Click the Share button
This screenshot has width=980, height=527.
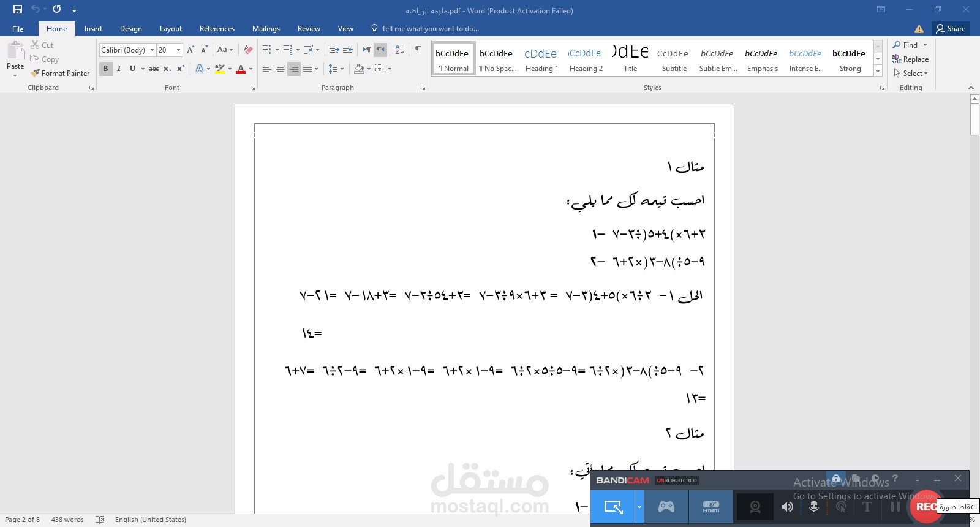[x=951, y=29]
